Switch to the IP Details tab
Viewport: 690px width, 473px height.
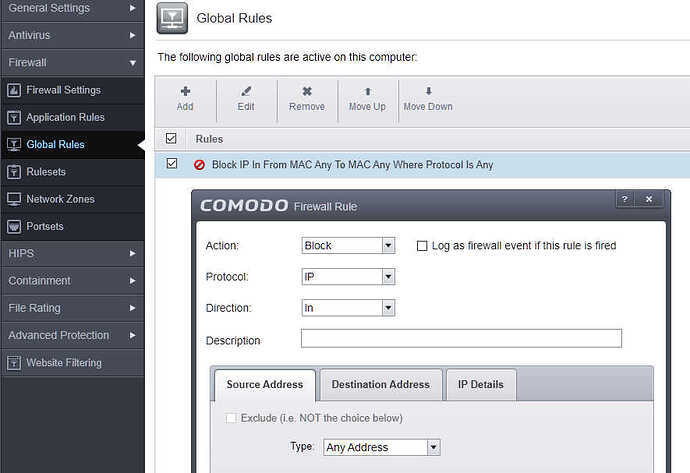pos(481,385)
